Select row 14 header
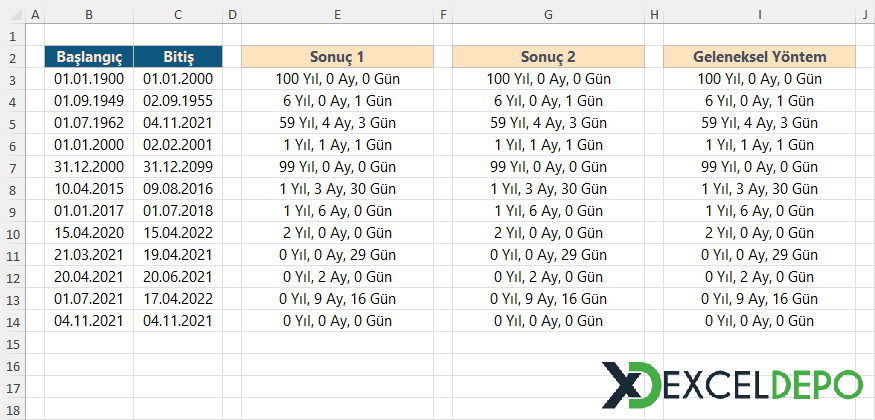 coord(11,320)
